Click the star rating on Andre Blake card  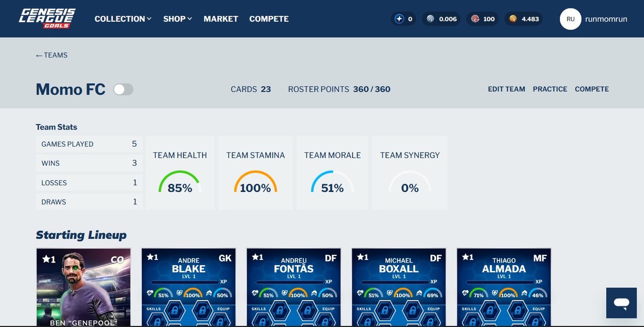click(x=152, y=257)
